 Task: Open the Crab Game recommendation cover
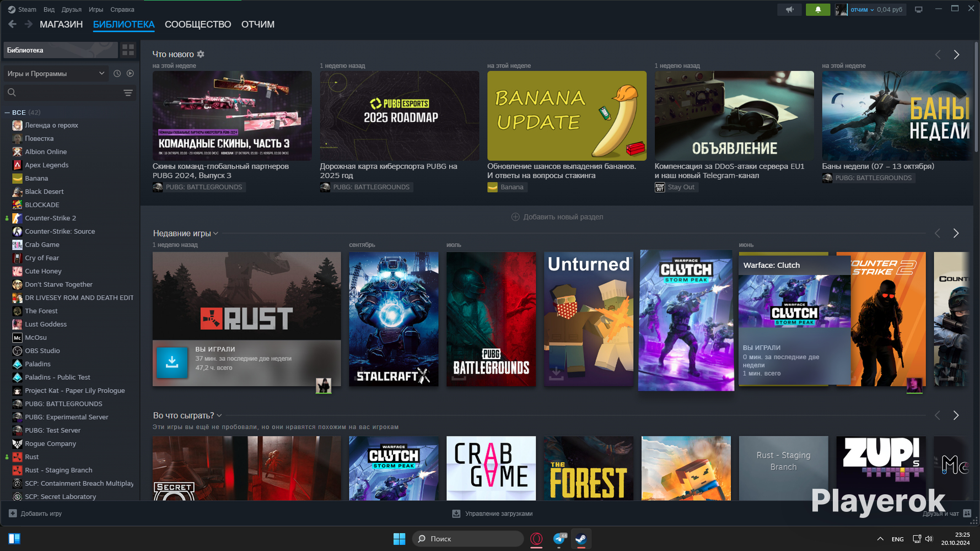[491, 468]
